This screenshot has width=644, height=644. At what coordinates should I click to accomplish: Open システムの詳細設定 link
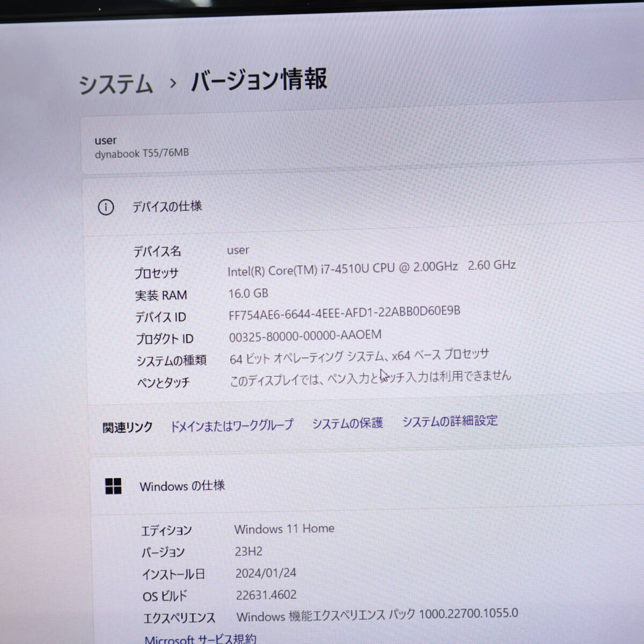pos(450,421)
